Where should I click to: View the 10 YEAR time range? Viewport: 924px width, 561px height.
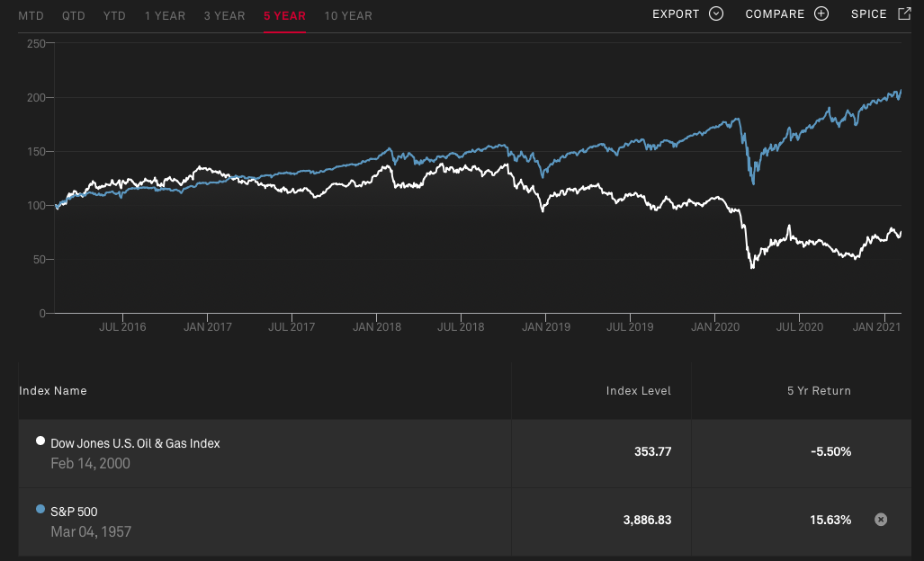(x=348, y=16)
